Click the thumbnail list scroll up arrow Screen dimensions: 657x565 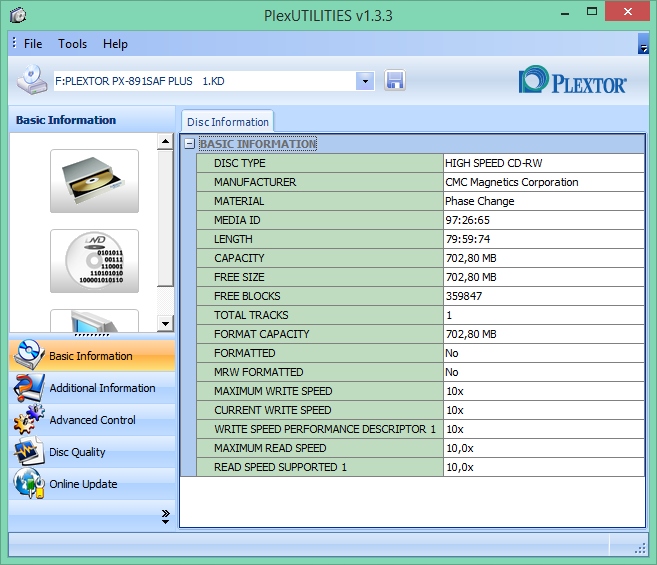coord(166,141)
